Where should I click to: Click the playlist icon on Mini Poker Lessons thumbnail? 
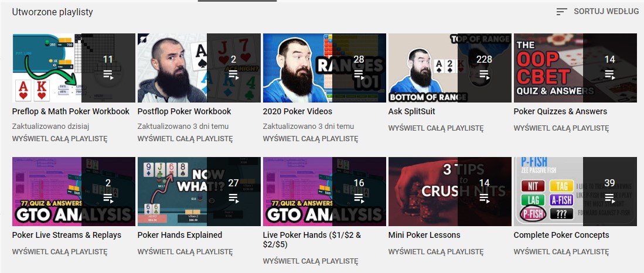click(x=484, y=199)
